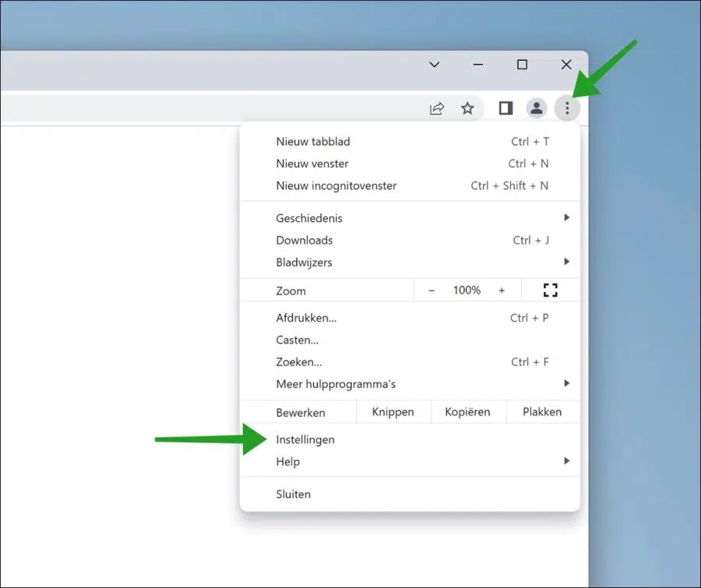
Task: Open the tab search chevron
Action: (434, 65)
